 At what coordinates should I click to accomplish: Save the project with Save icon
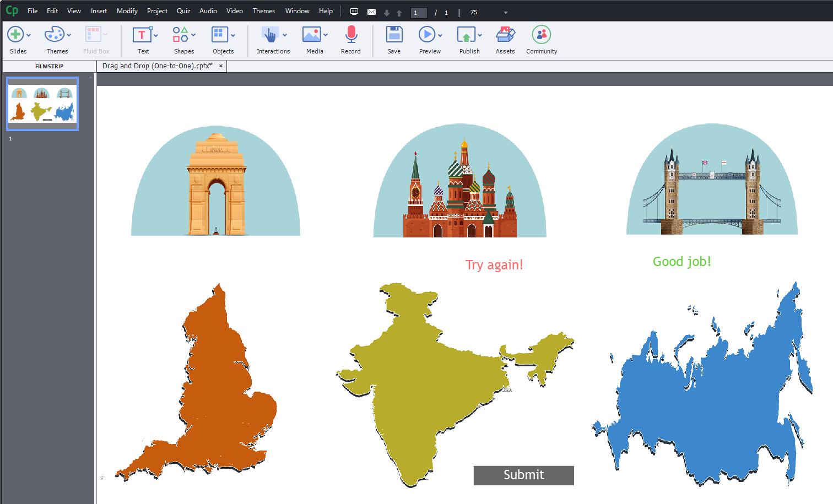pyautogui.click(x=394, y=35)
